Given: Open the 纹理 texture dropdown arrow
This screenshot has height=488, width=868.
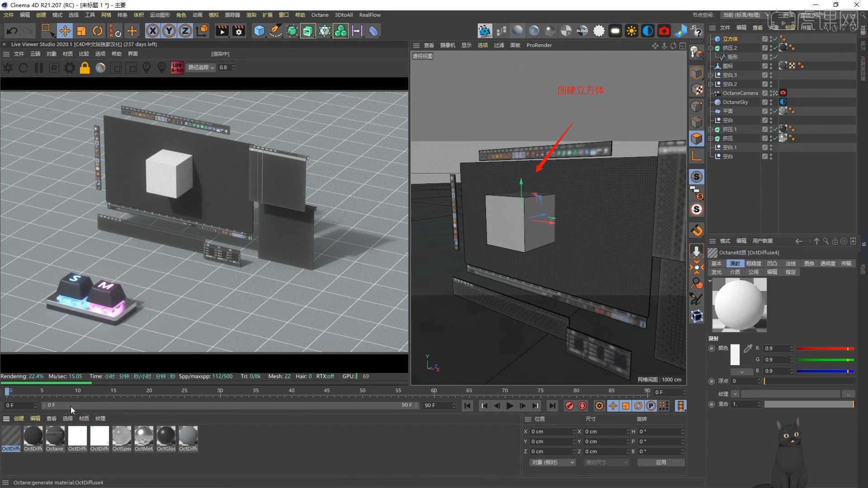Looking at the screenshot, I should (x=735, y=394).
